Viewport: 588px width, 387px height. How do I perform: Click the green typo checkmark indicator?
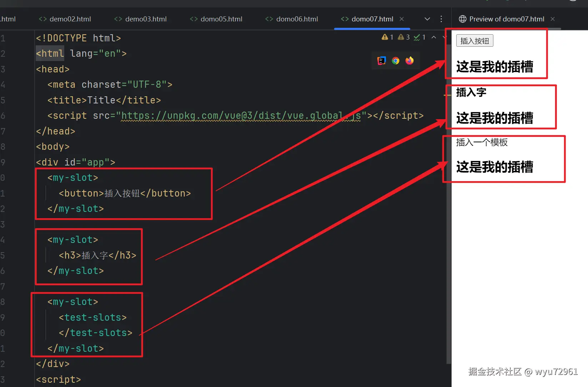[419, 37]
